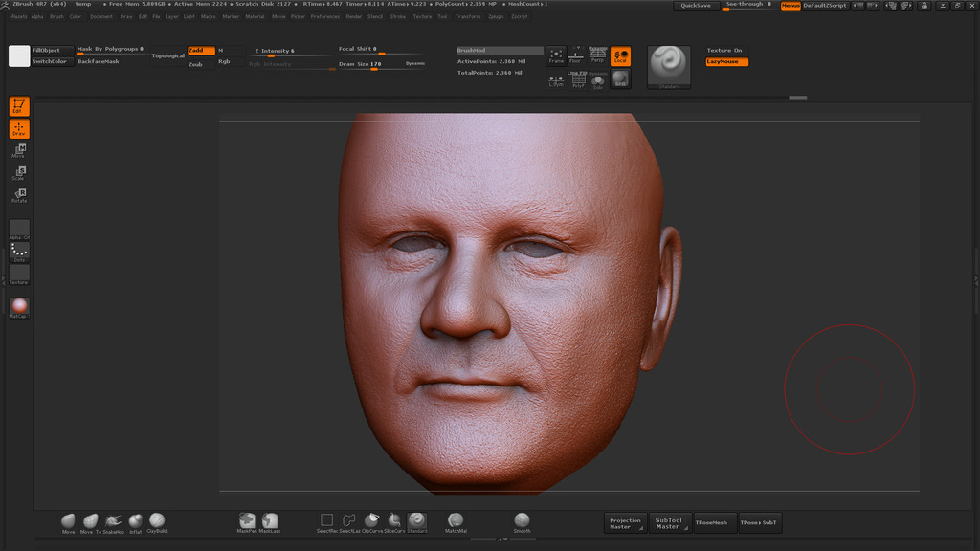The image size is (980, 551).
Task: Click the SwitchColor button
Action: pos(53,62)
